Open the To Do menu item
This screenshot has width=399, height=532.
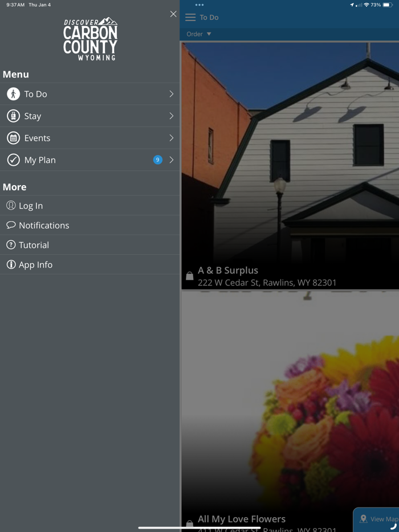click(89, 94)
